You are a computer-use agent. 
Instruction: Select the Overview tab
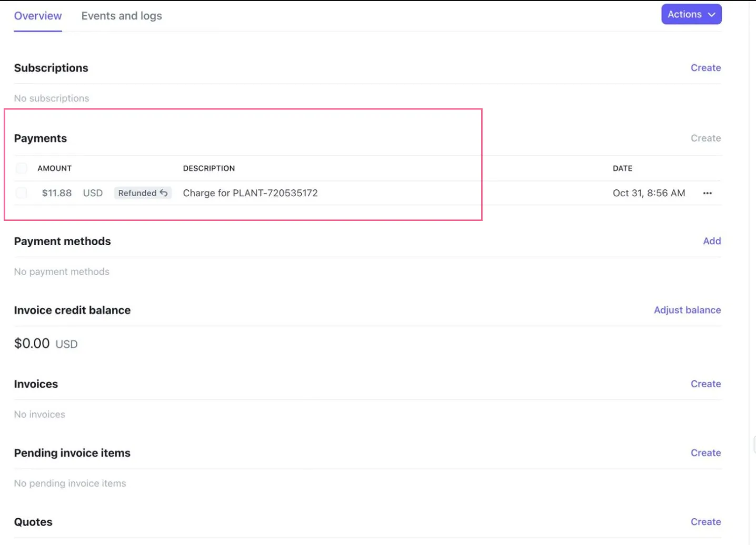(x=38, y=16)
